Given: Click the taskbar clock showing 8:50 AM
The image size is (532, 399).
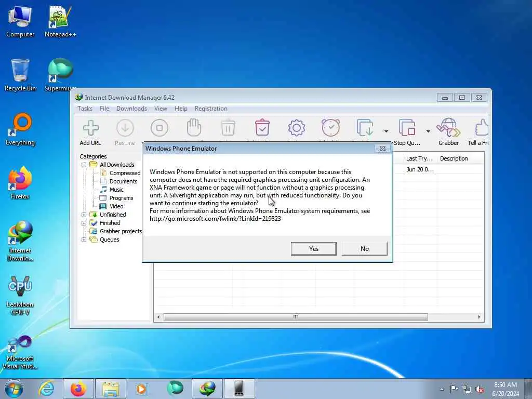Looking at the screenshot, I should click(x=506, y=389).
